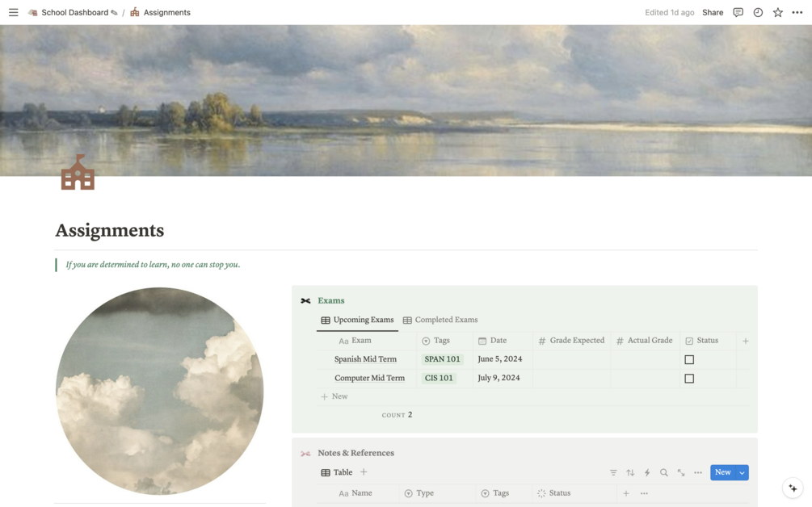Click the Actual Grade column header

(x=645, y=341)
